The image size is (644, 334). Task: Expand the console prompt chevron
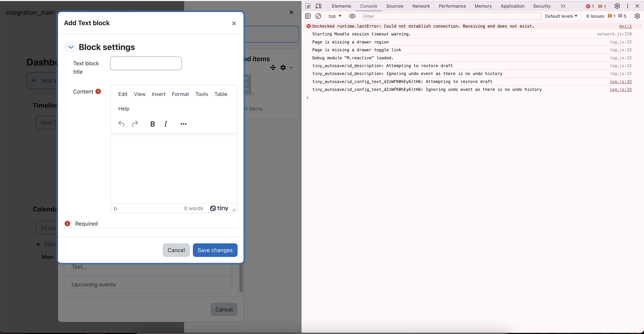click(307, 98)
